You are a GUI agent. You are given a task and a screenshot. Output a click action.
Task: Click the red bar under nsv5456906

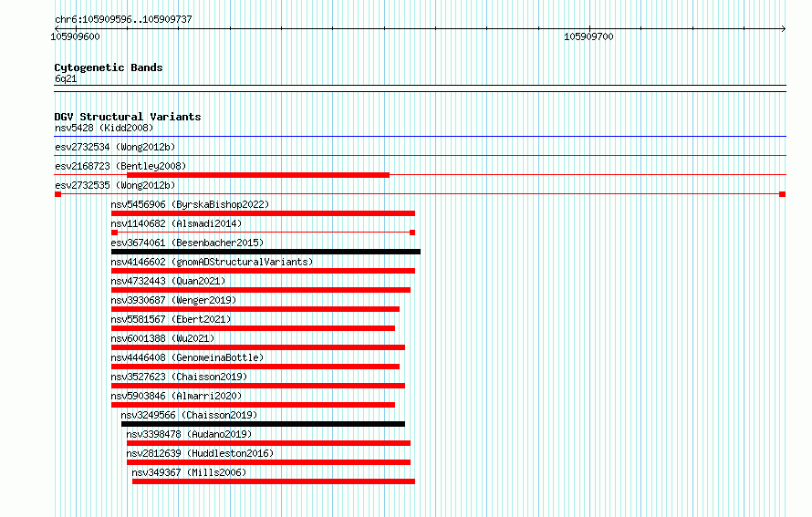click(263, 213)
